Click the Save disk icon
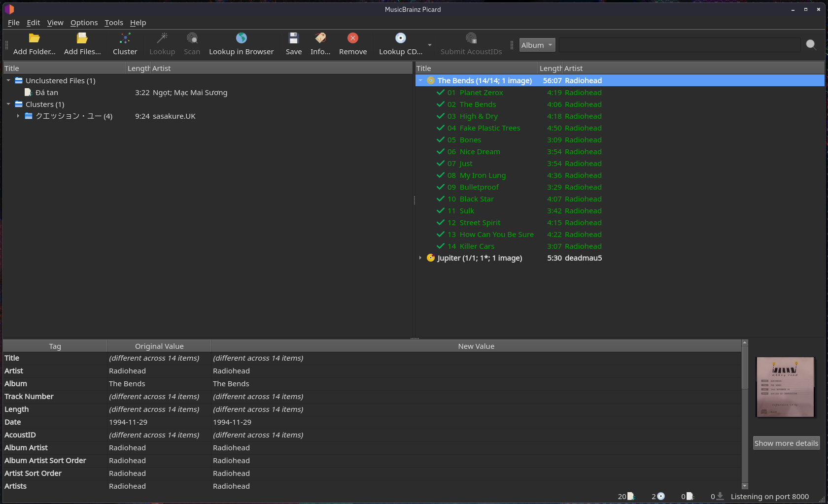This screenshot has height=504, width=828. (x=293, y=38)
